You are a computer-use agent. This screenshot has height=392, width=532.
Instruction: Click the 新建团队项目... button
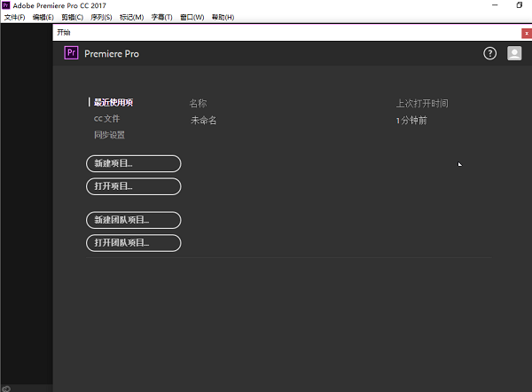pos(133,220)
